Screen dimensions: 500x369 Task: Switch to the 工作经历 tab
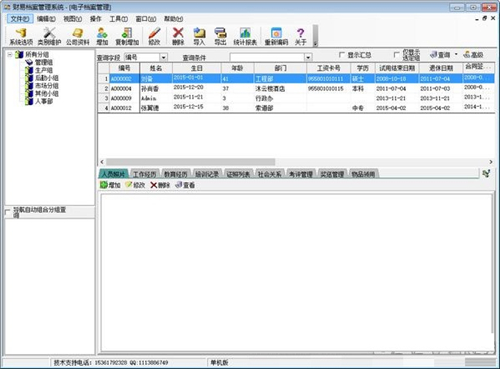point(144,174)
